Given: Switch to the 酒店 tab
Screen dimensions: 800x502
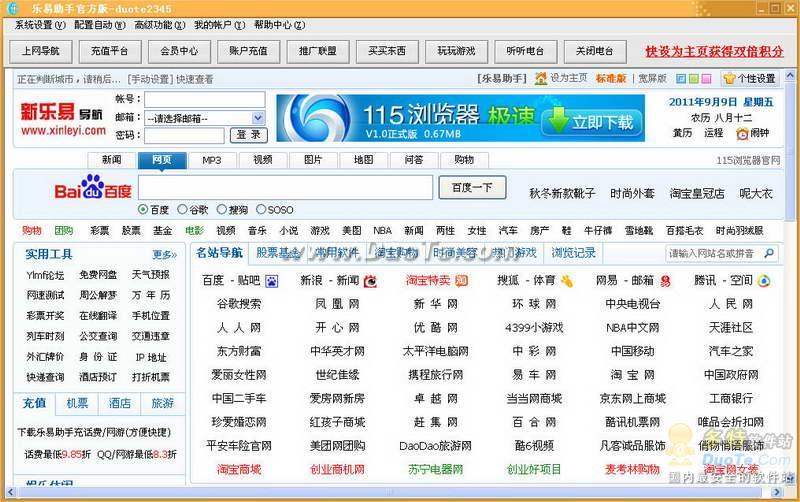Looking at the screenshot, I should pos(120,404).
